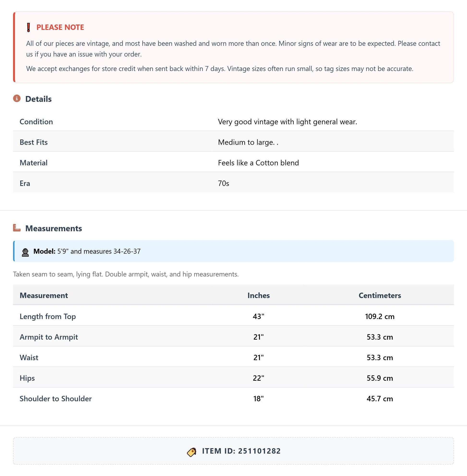The width and height of the screenshot is (467, 476).
Task: Click the Details section heading
Action: pyautogui.click(x=38, y=99)
